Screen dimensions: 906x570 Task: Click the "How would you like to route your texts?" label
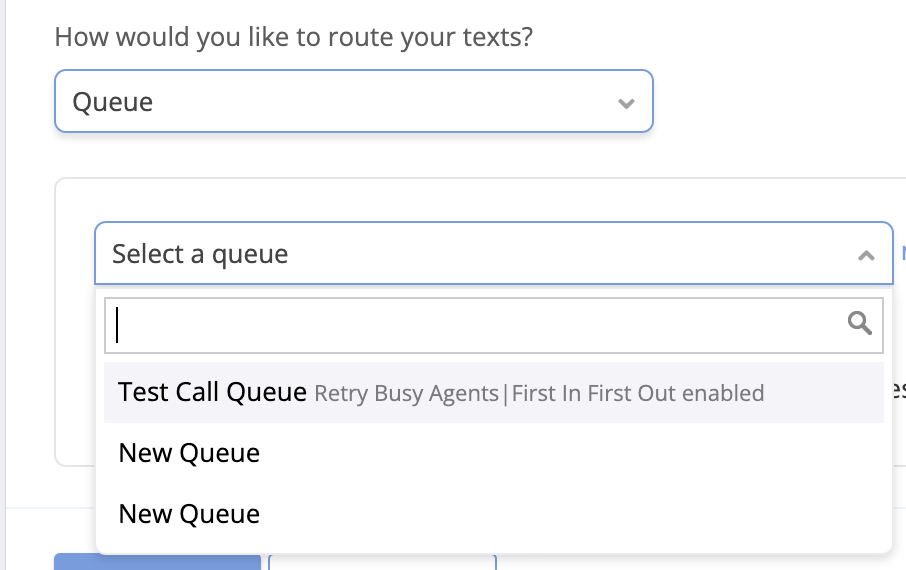294,37
